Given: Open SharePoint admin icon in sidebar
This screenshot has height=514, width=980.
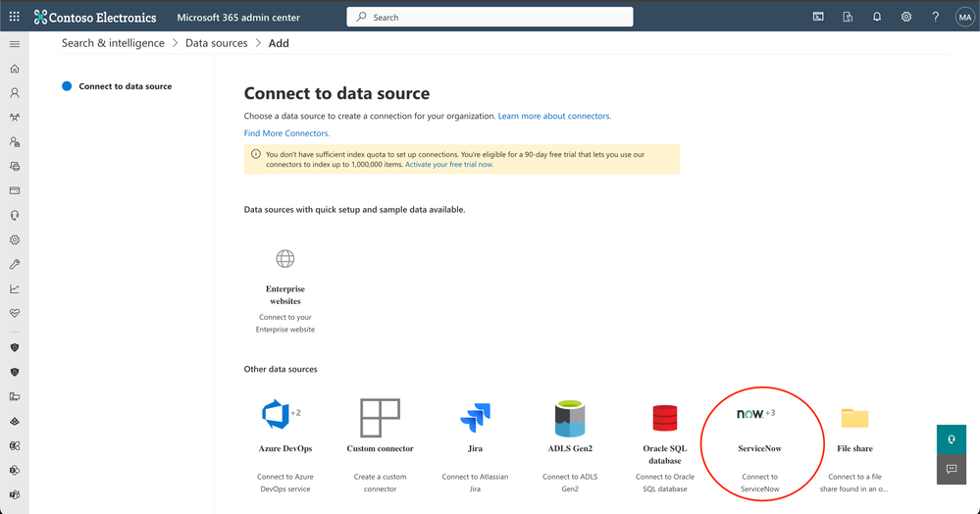Looking at the screenshot, I should (x=15, y=470).
